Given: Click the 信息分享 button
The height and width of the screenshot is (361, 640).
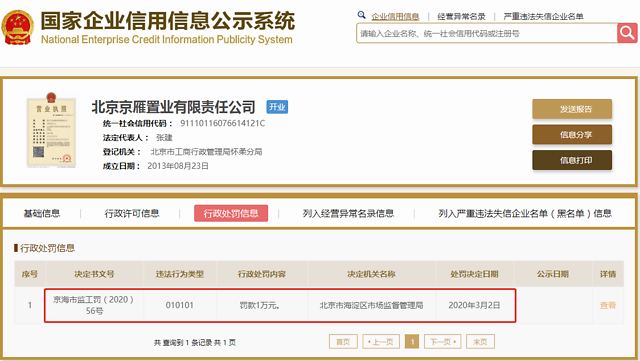Looking at the screenshot, I should tap(572, 134).
